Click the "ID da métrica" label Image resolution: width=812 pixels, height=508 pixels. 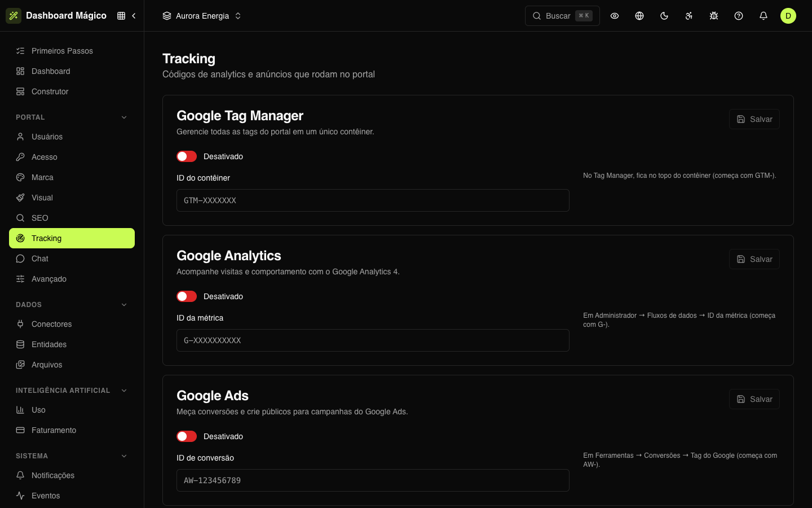(x=200, y=318)
